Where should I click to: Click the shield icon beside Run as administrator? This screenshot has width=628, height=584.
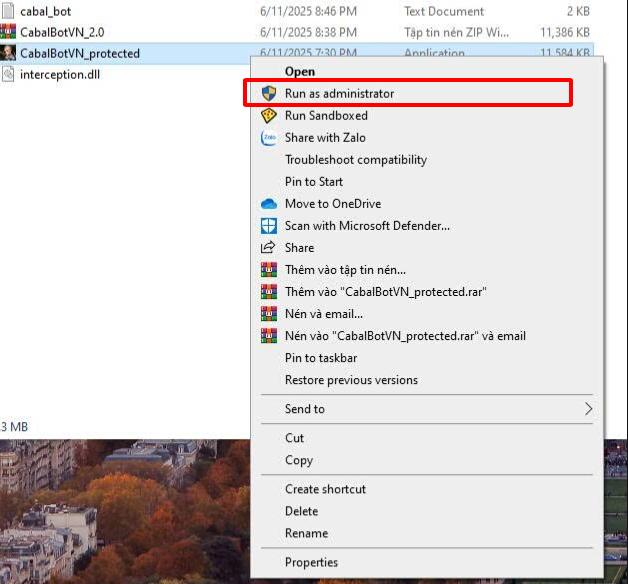click(x=269, y=93)
